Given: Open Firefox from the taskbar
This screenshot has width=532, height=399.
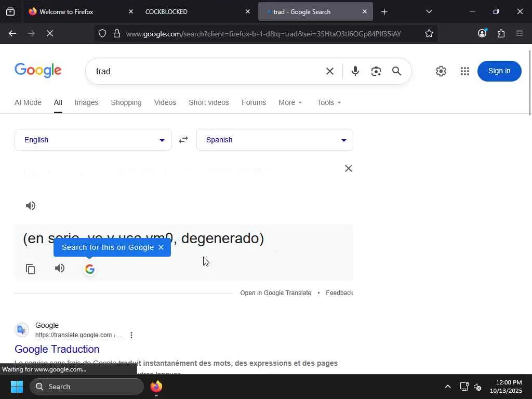Looking at the screenshot, I should pyautogui.click(x=156, y=387).
